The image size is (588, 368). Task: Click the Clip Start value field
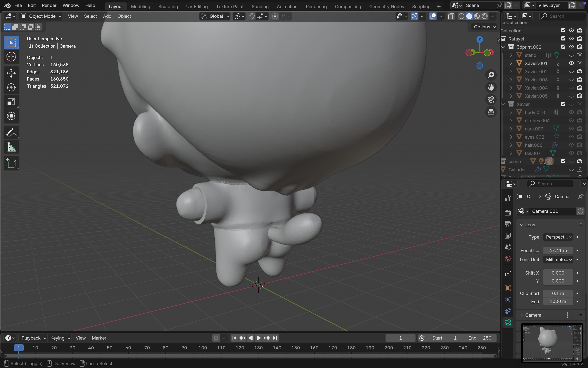[x=558, y=293]
